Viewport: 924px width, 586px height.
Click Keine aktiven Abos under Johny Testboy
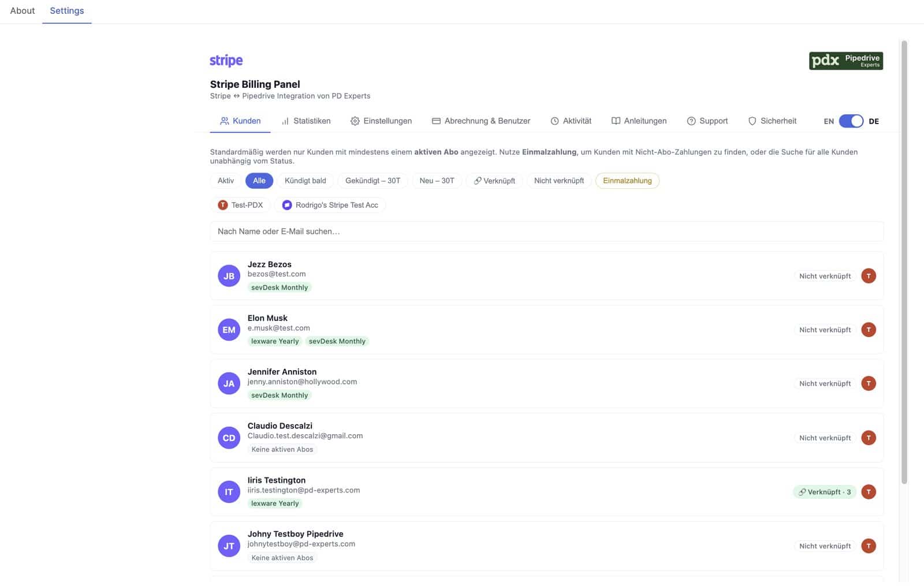click(282, 558)
